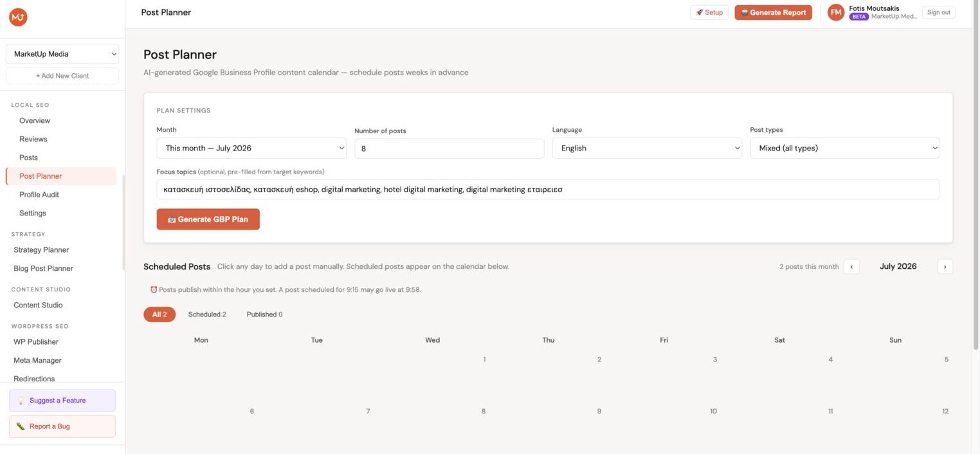980x454 pixels.
Task: Select the All 2 filter tab
Action: (x=159, y=314)
